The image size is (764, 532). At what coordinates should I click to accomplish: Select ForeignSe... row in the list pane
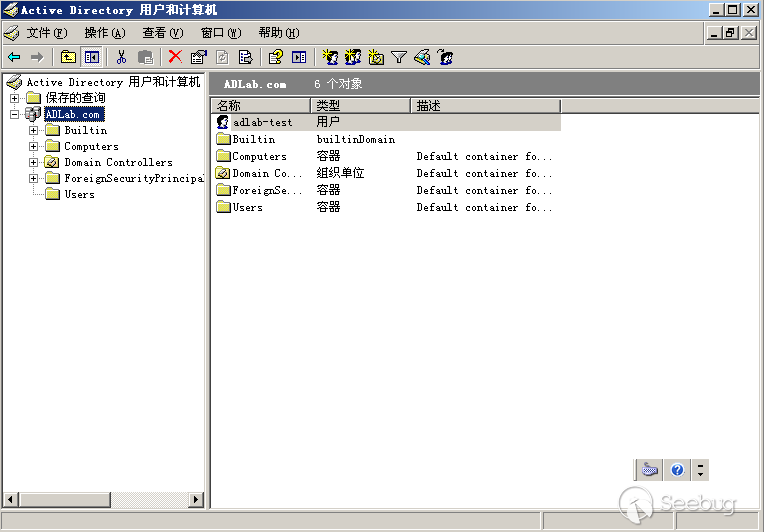point(386,190)
